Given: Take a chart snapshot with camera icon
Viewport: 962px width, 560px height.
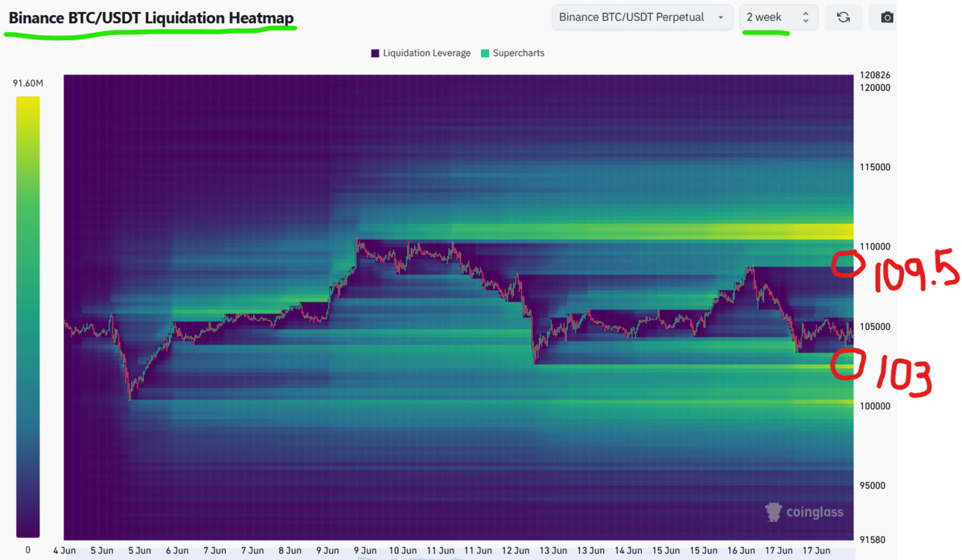Looking at the screenshot, I should pos(885,17).
